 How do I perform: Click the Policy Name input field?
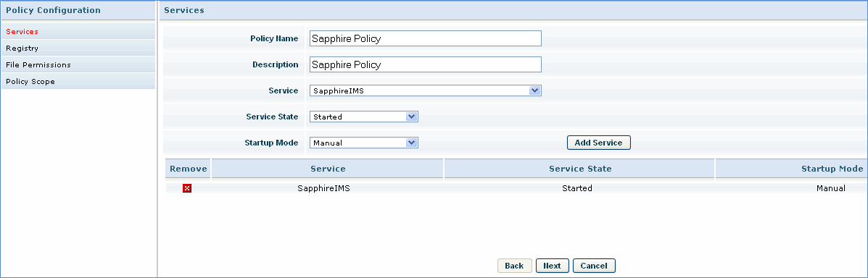pos(425,38)
